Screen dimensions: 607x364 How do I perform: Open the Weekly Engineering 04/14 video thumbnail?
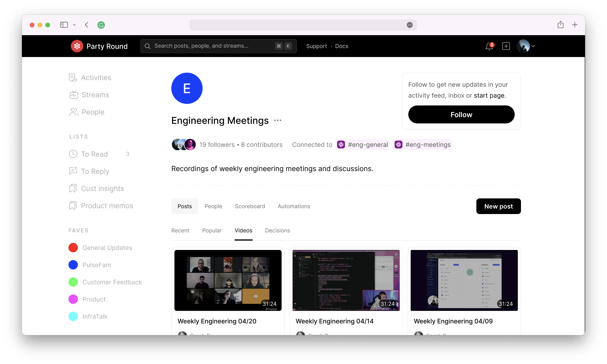tap(346, 280)
